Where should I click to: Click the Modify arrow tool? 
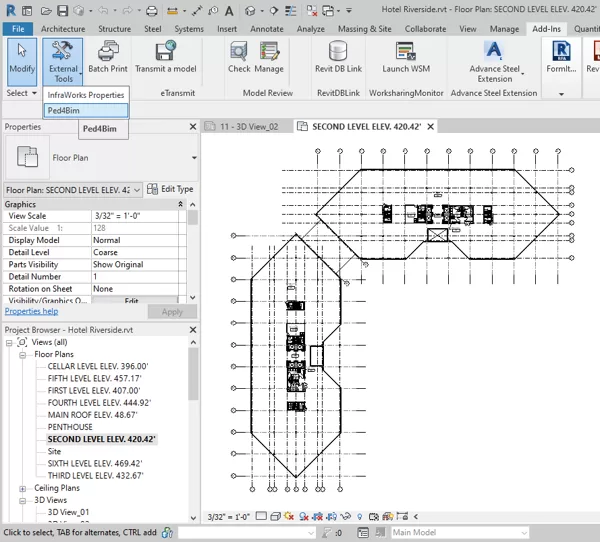point(22,61)
